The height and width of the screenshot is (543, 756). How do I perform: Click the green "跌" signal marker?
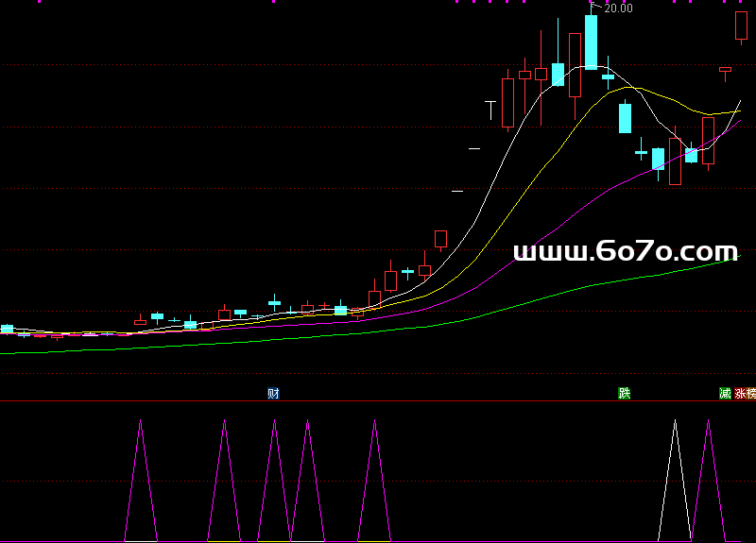click(624, 393)
